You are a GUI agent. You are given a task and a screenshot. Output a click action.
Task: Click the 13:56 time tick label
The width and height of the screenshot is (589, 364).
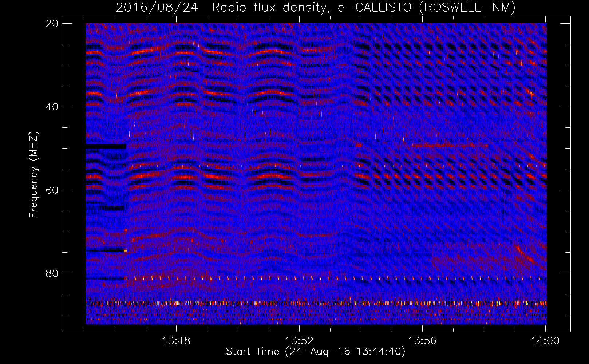tap(422, 341)
